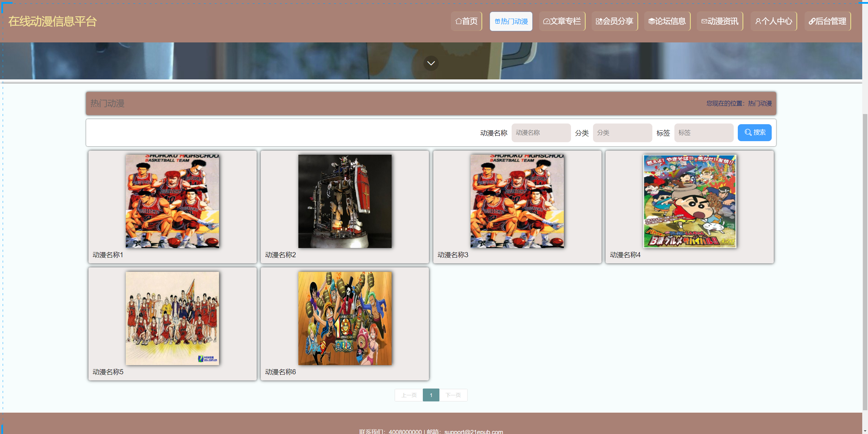Click the title text 动漫名称3

(453, 255)
